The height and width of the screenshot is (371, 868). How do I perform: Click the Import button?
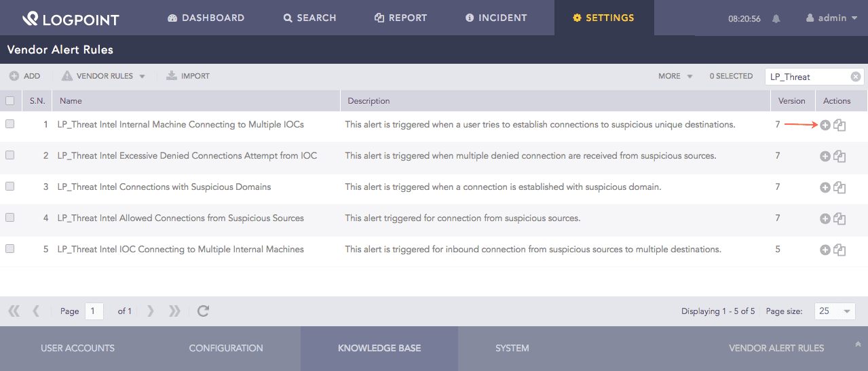188,76
